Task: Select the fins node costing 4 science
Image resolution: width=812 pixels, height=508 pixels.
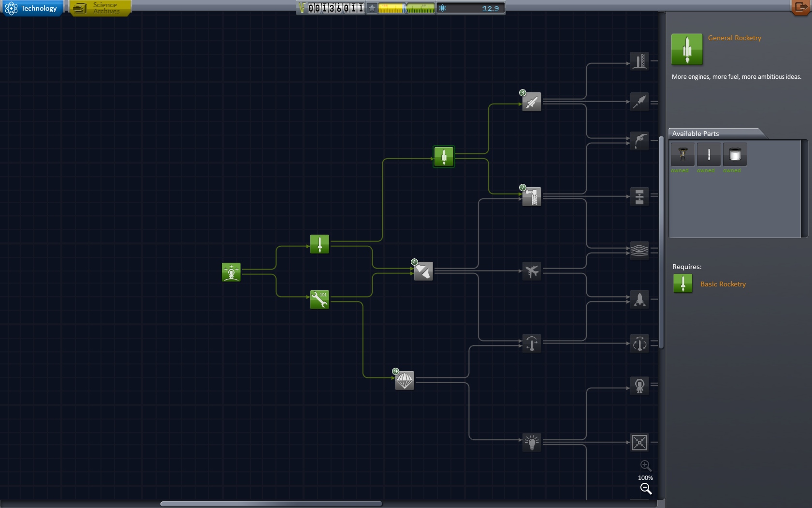Action: [x=423, y=271]
